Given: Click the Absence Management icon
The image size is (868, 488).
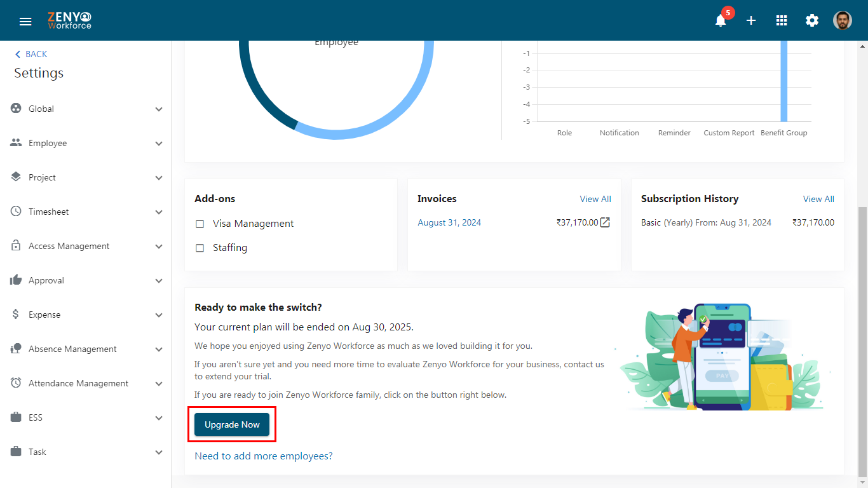Looking at the screenshot, I should tap(16, 349).
